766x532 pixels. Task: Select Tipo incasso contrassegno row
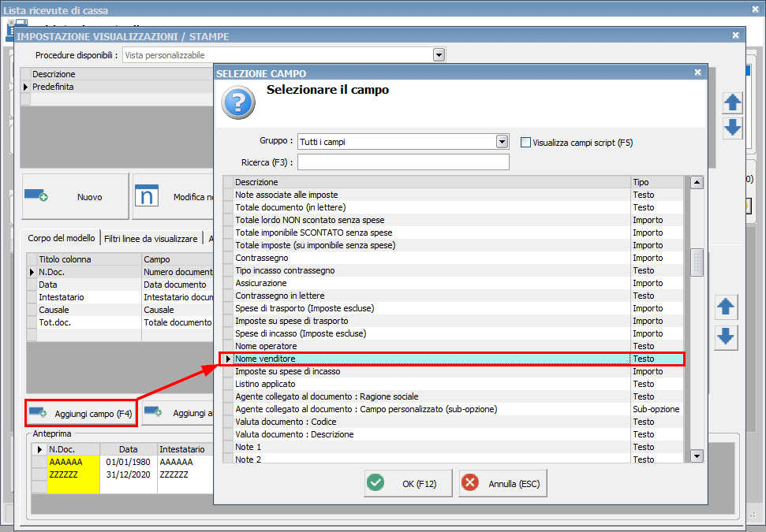tap(453, 270)
